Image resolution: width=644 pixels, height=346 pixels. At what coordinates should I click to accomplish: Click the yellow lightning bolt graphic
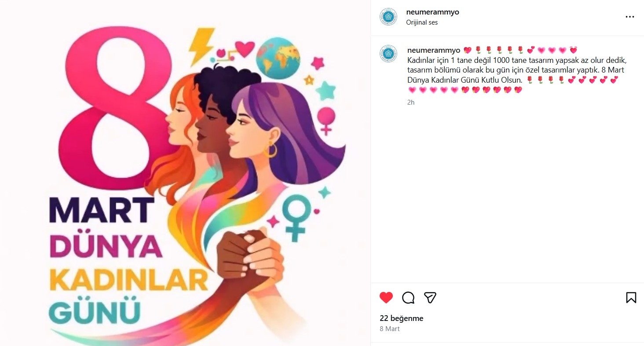coord(201,46)
